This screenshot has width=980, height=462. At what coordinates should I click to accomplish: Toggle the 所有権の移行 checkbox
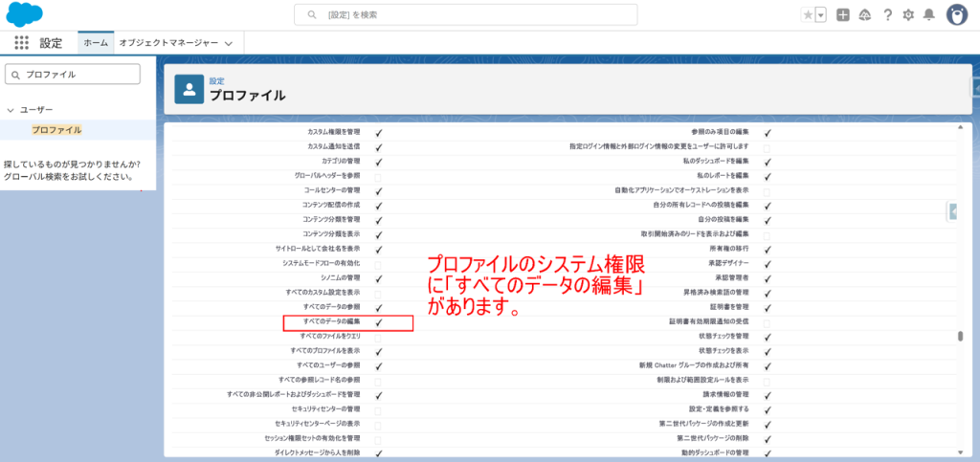tap(768, 249)
